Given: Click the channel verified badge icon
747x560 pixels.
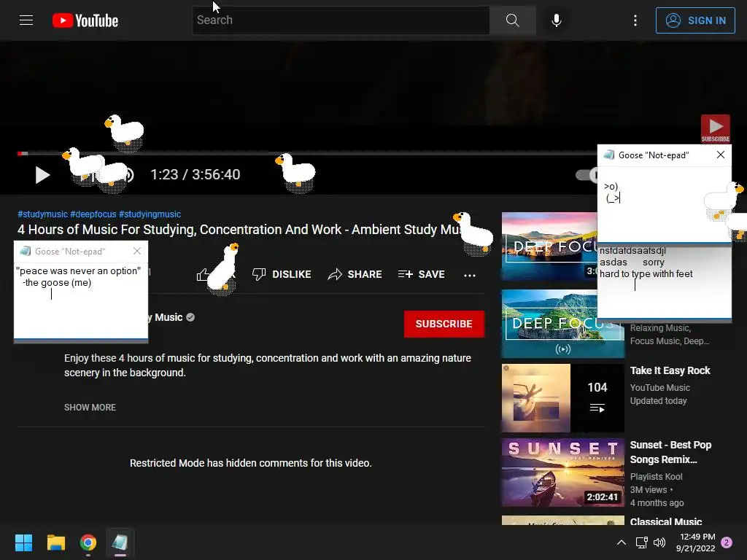Looking at the screenshot, I should tap(190, 317).
